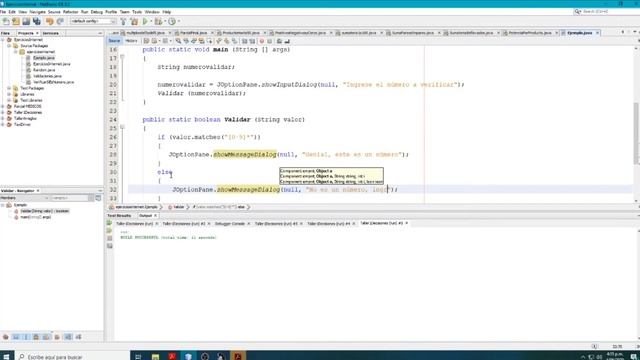
Task: Click the Quick Search input field
Action: click(x=611, y=11)
